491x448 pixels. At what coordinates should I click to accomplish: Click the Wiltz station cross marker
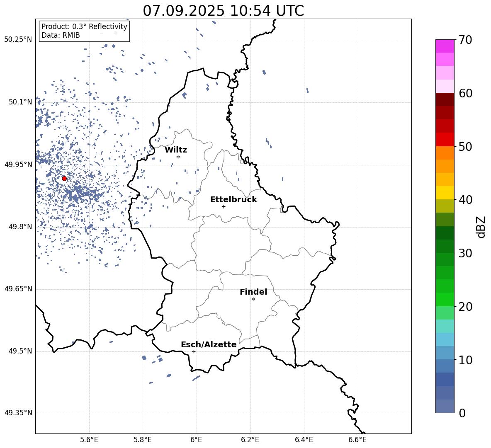tap(178, 157)
